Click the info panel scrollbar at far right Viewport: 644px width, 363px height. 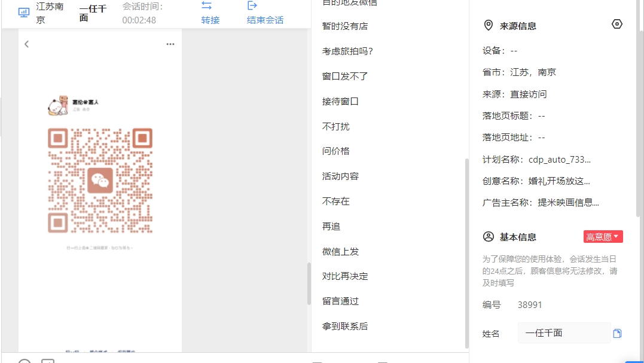[x=638, y=109]
